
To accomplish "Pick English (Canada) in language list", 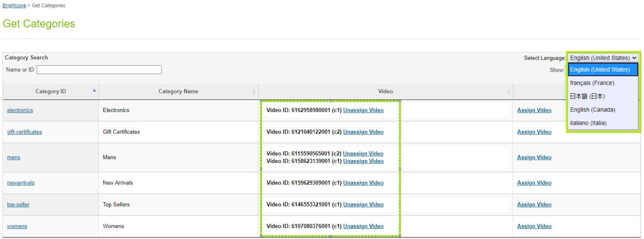I will click(x=592, y=110).
